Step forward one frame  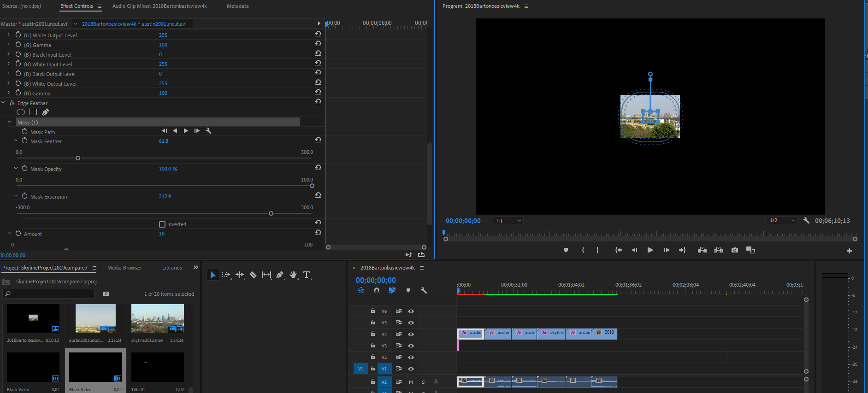click(x=667, y=250)
